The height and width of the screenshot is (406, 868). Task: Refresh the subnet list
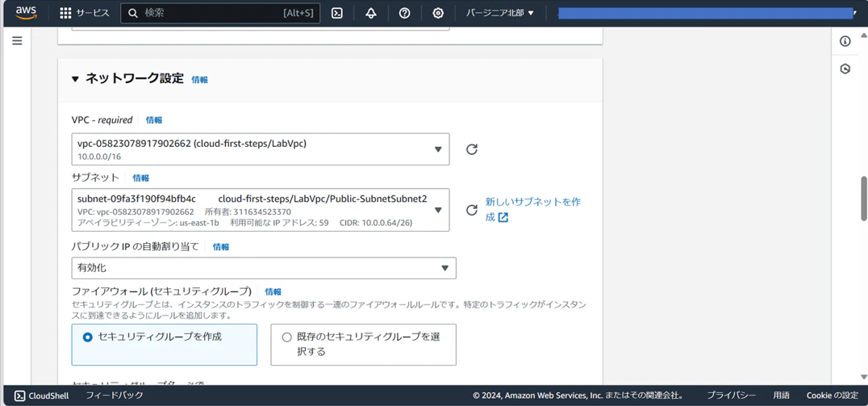(x=472, y=210)
